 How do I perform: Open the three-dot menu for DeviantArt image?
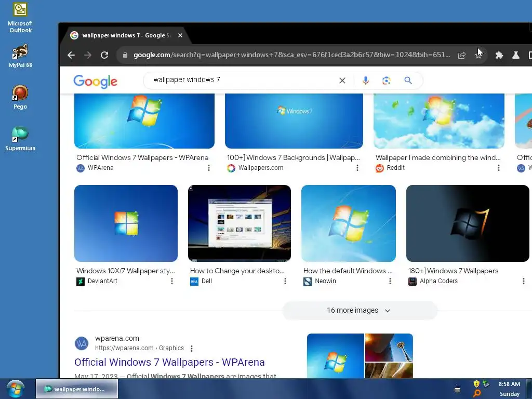tap(171, 281)
